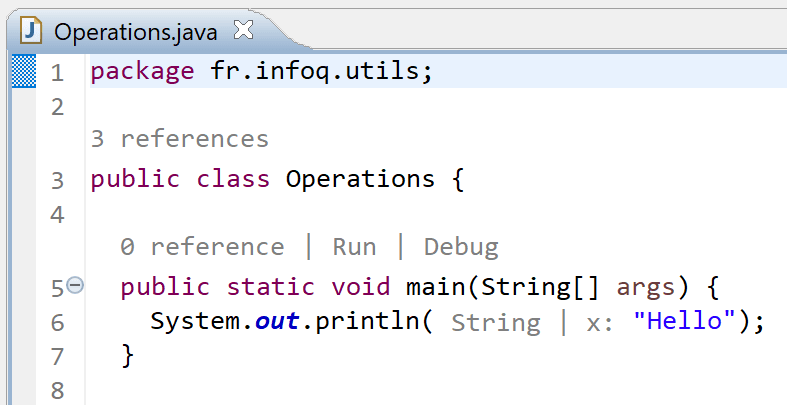Click the x: parameter name hint
This screenshot has height=405, width=787.
[600, 324]
